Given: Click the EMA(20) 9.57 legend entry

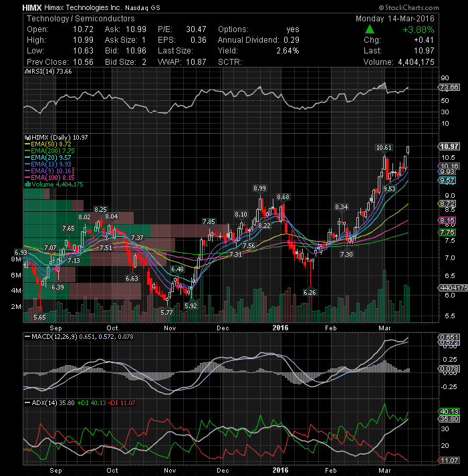Looking at the screenshot, I should tap(48, 158).
